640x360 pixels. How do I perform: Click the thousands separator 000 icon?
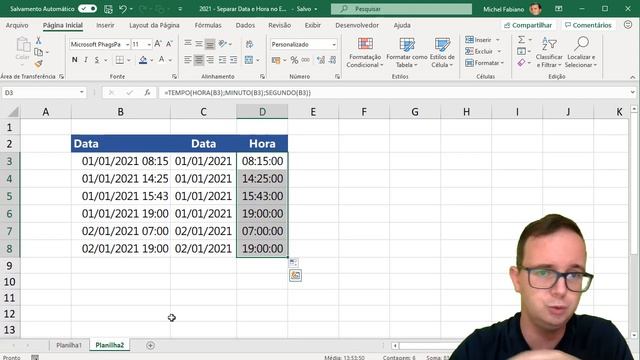click(x=305, y=60)
